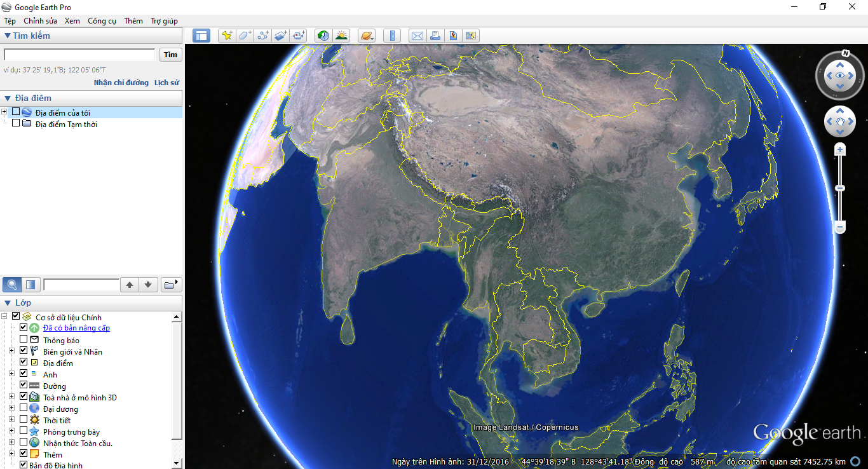The image size is (868, 469).
Task: Open the Tệp menu
Action: tap(10, 21)
